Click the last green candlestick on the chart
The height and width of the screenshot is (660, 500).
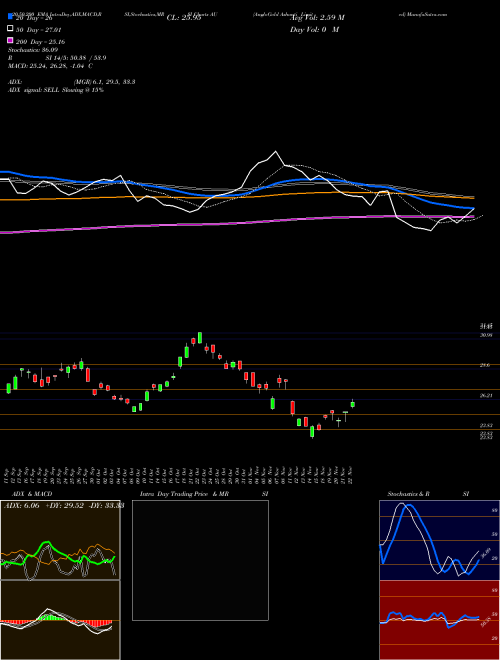[x=353, y=404]
